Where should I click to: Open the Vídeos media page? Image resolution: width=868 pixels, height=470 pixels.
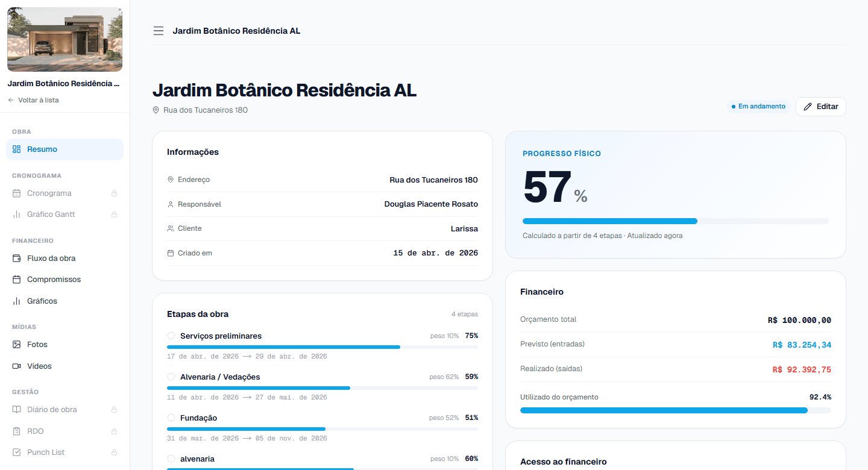(x=64, y=366)
